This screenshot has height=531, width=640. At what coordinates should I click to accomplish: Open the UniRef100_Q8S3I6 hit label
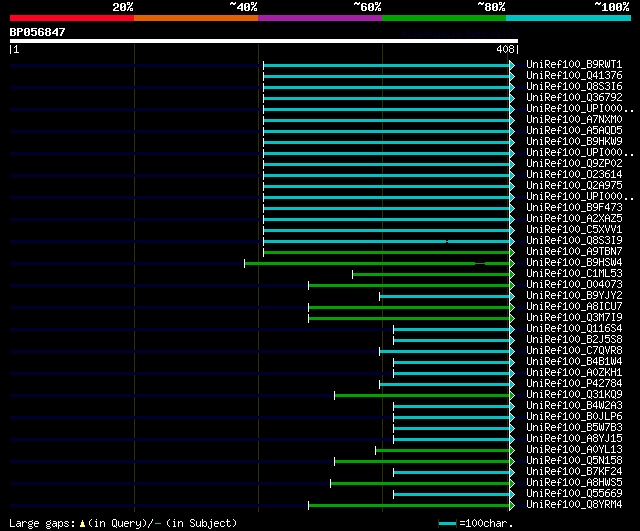(x=574, y=87)
